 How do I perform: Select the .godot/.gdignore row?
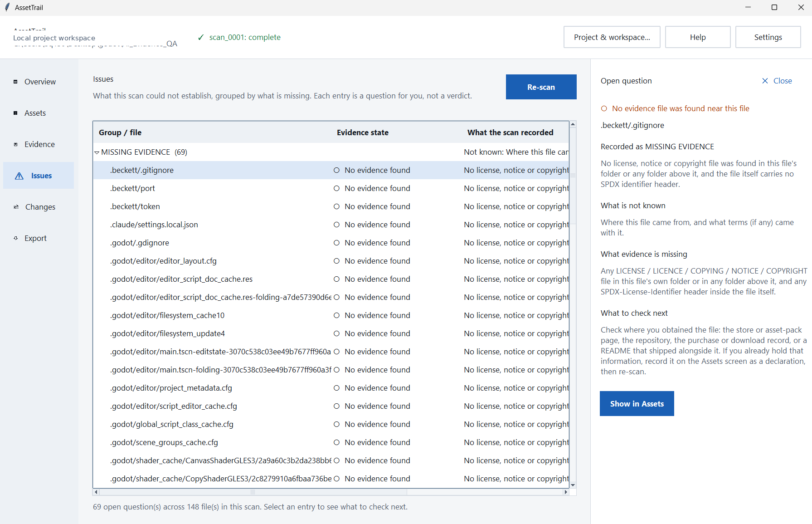331,243
